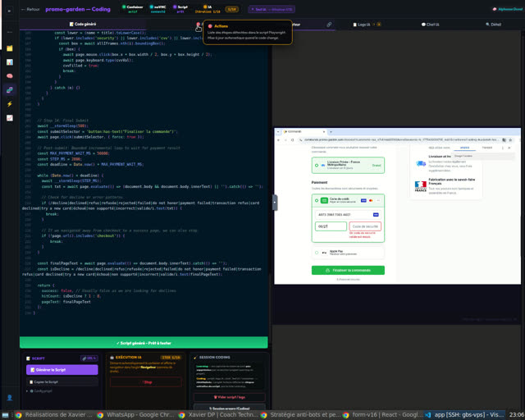Viewport: 525px width, 420px height.
Task: Click the embedded browser back arrow
Action: coord(278,139)
